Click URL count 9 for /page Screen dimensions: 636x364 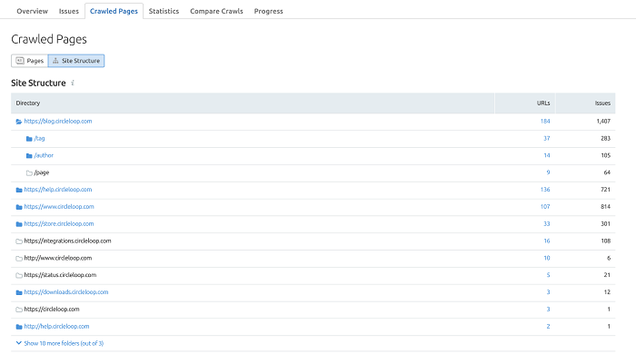[x=548, y=172]
